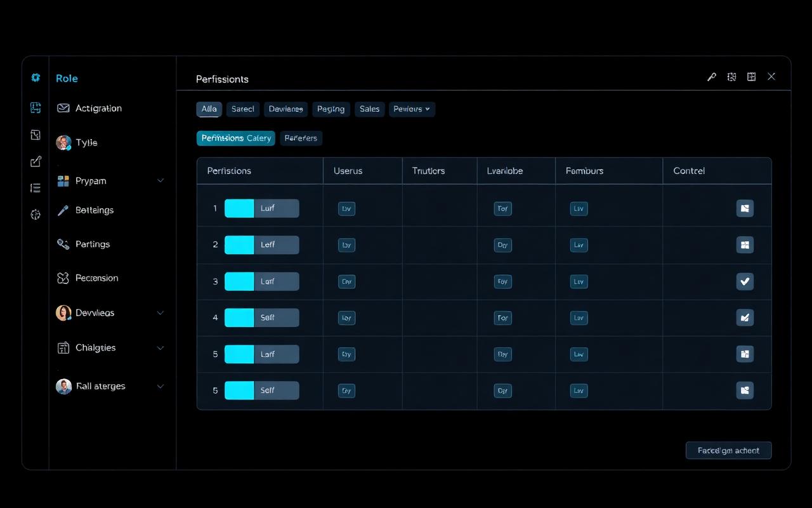Click the avatar beside Rall aterges

(63, 386)
